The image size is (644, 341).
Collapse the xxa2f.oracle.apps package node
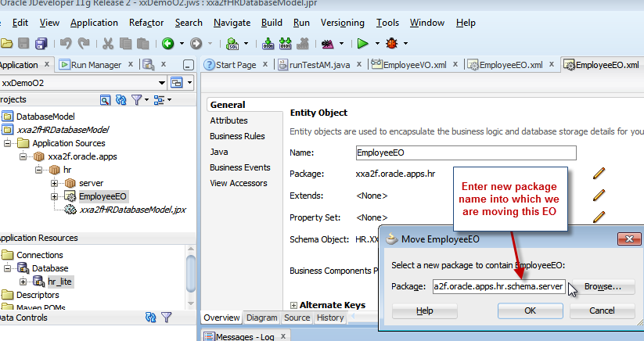pyautogui.click(x=23, y=156)
